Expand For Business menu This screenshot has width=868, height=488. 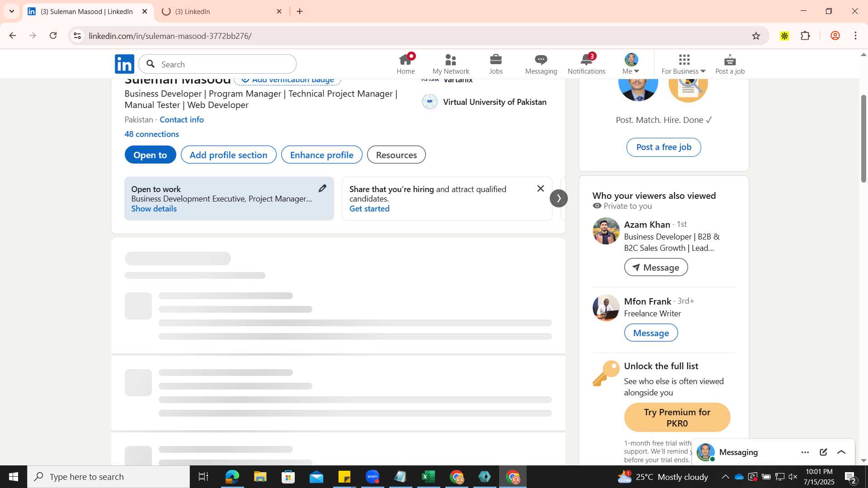[x=684, y=64]
